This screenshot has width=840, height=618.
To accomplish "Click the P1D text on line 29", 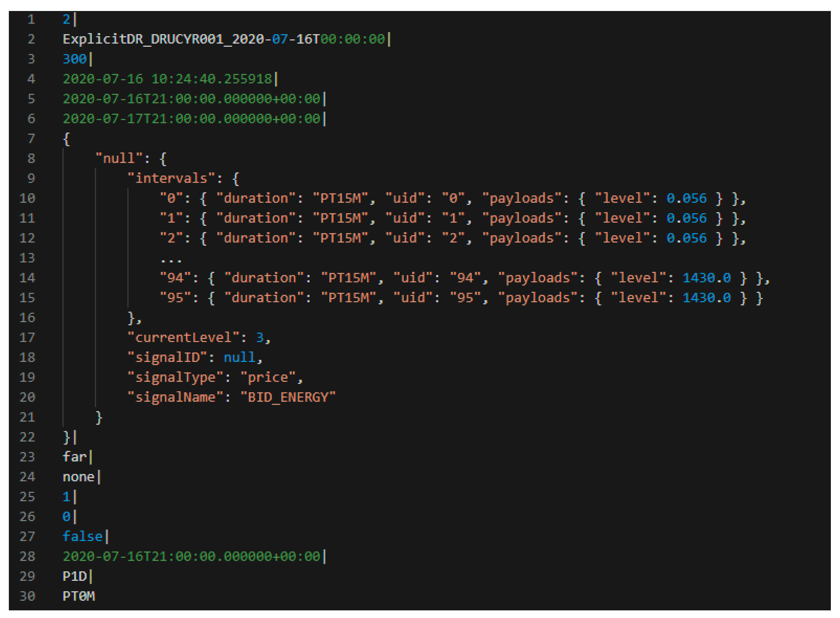I will point(74,576).
